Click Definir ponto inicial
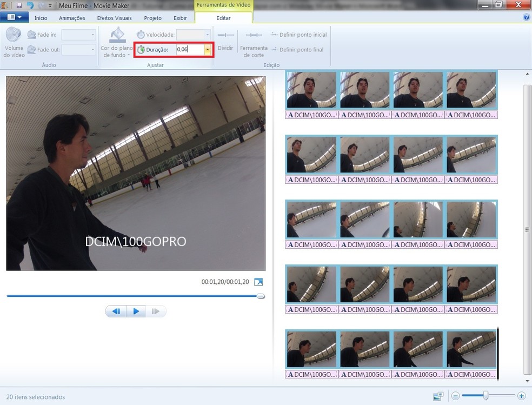 (298, 35)
